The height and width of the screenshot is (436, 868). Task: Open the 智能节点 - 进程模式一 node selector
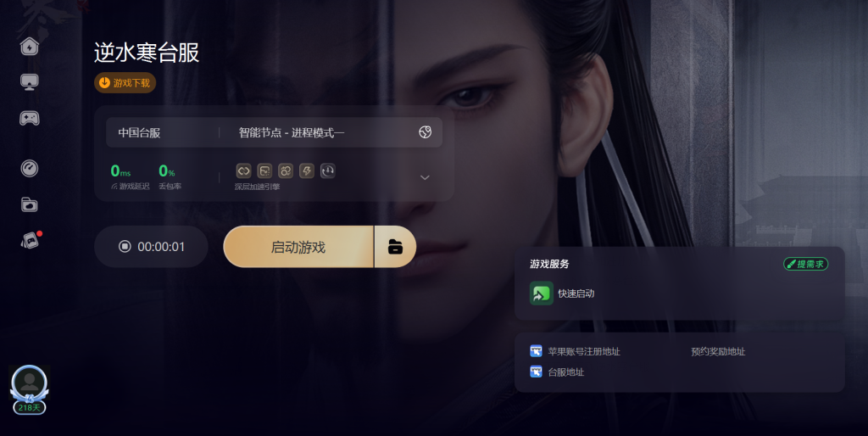(292, 132)
